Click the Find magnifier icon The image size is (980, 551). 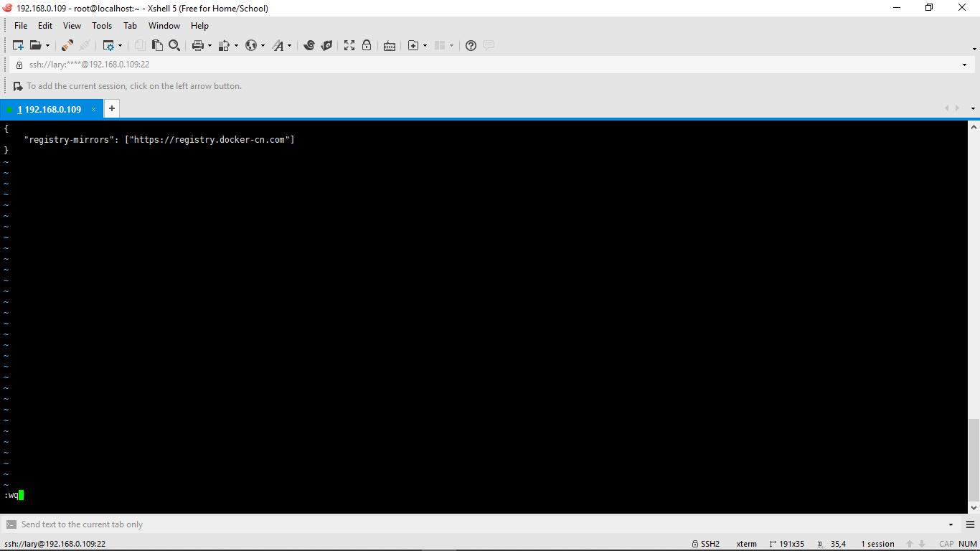point(174,45)
